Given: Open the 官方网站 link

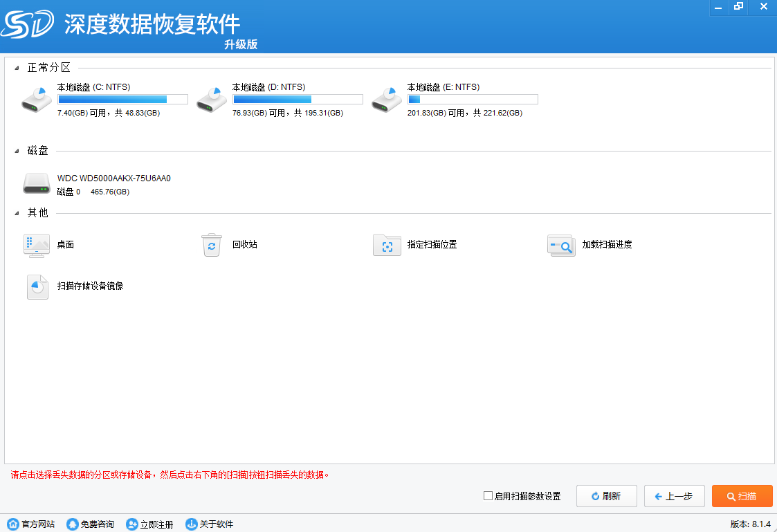Looking at the screenshot, I should tap(38, 524).
